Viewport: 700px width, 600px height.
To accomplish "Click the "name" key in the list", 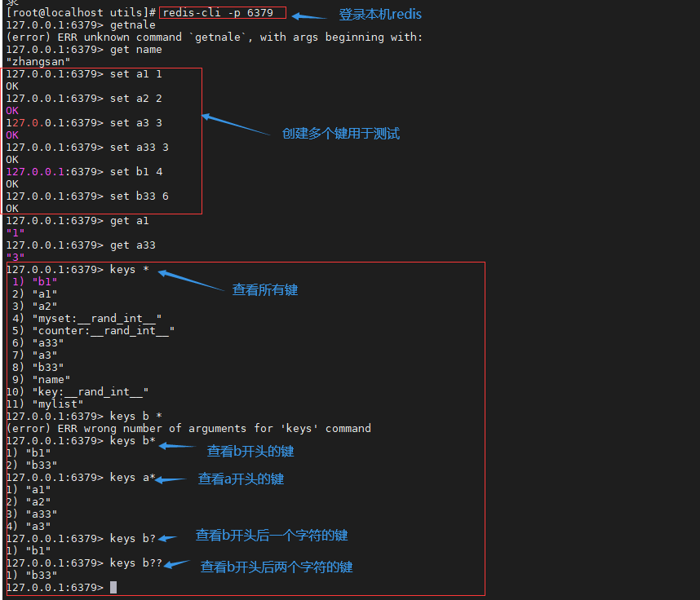I will [42, 380].
